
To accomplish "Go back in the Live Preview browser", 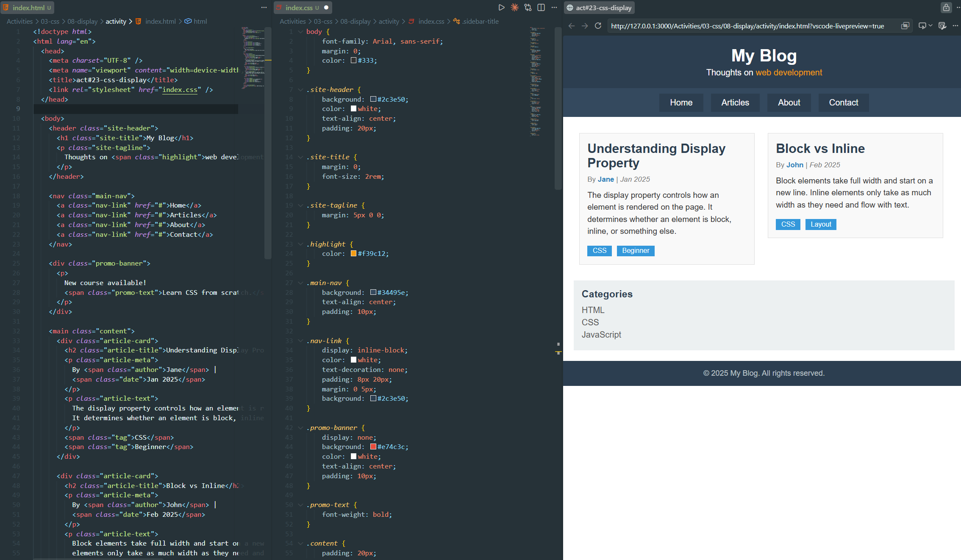I will pyautogui.click(x=572, y=26).
